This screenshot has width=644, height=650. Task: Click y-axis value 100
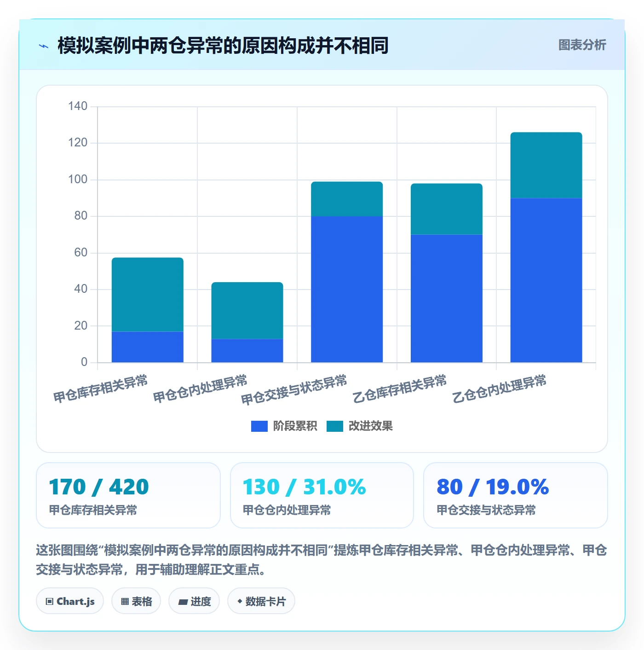click(78, 180)
